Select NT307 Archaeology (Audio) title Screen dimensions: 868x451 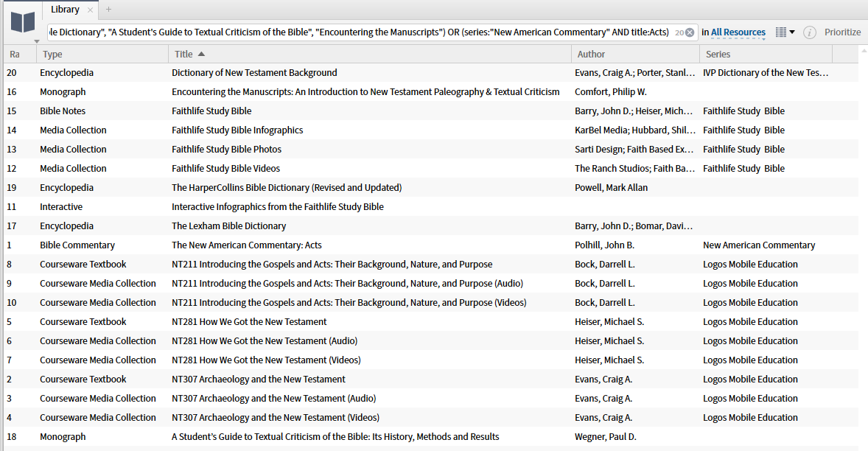tap(274, 399)
